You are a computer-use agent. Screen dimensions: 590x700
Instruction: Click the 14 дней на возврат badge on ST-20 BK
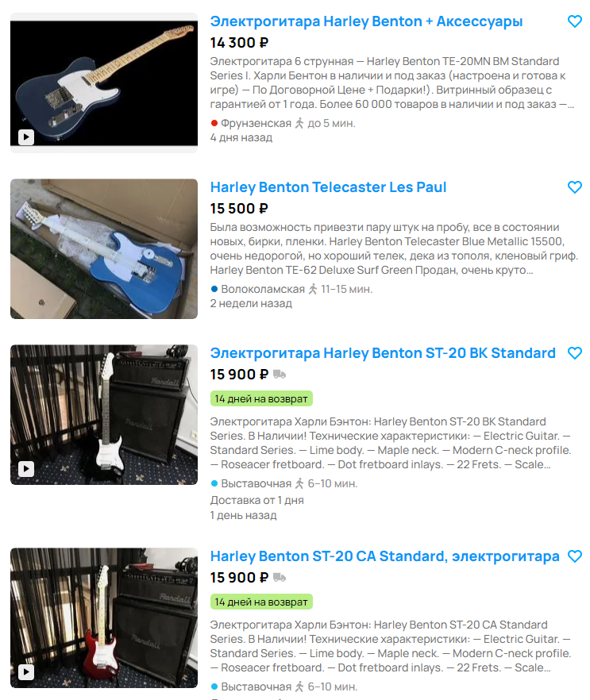coord(261,398)
